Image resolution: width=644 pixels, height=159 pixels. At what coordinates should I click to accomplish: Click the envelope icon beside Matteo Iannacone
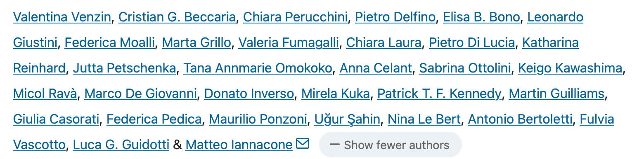coord(303,144)
